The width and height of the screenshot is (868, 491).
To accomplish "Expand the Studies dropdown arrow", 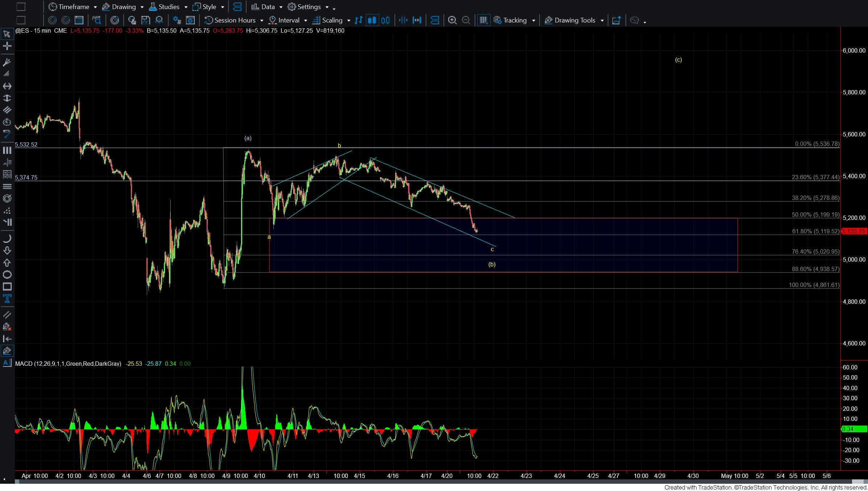I will pos(186,7).
